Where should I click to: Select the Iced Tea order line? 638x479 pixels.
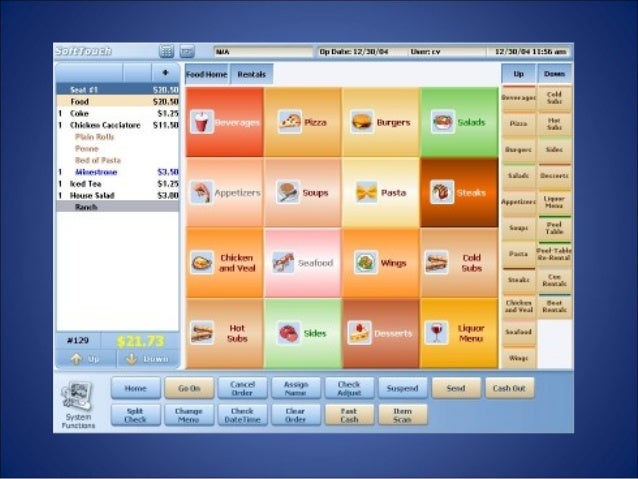point(118,184)
